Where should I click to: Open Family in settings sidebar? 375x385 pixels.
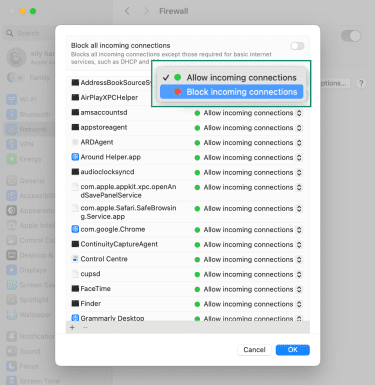coord(29,78)
